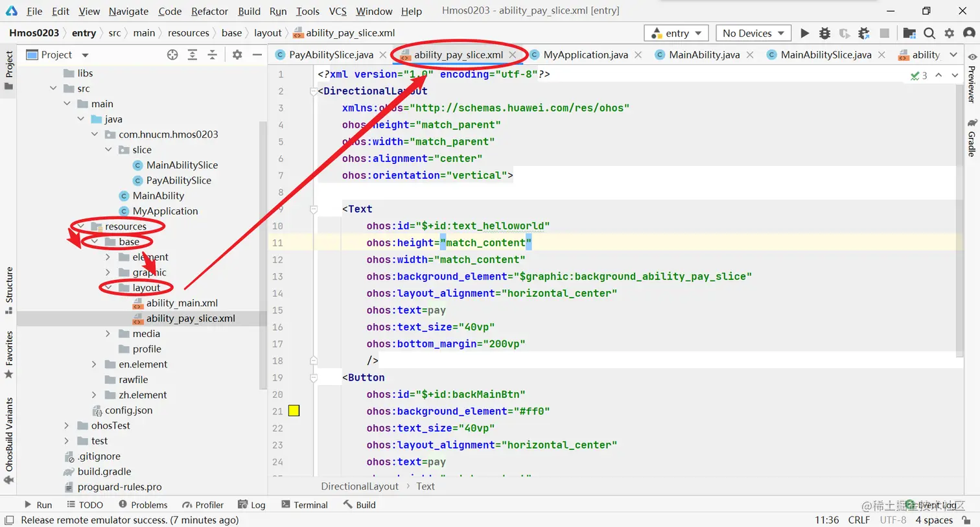Viewport: 980px width, 527px height.
Task: Expand the zh.element folder node
Action: point(94,395)
